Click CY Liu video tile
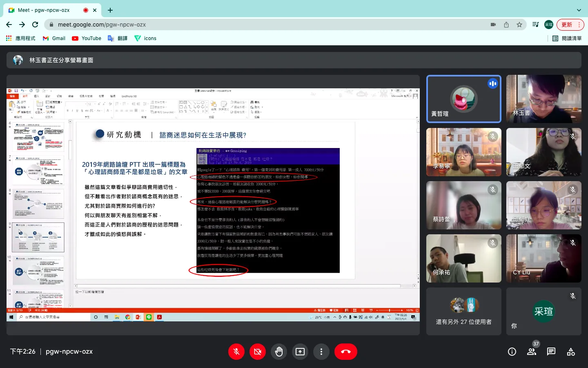This screenshot has width=588, height=368. coord(544,258)
